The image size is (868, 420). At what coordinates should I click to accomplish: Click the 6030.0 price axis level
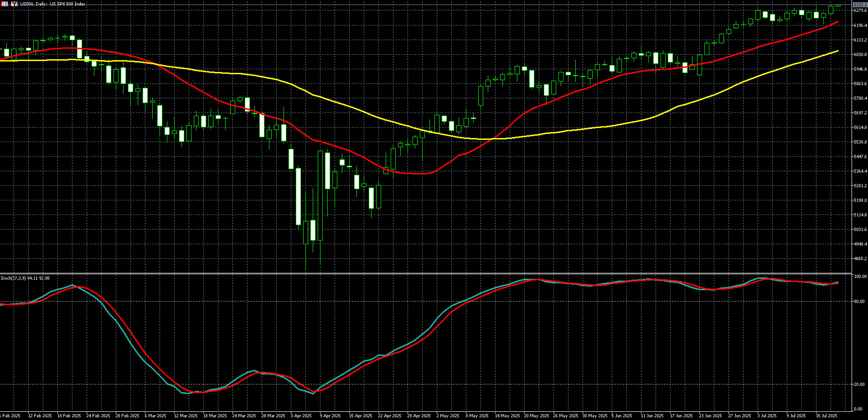coord(860,55)
